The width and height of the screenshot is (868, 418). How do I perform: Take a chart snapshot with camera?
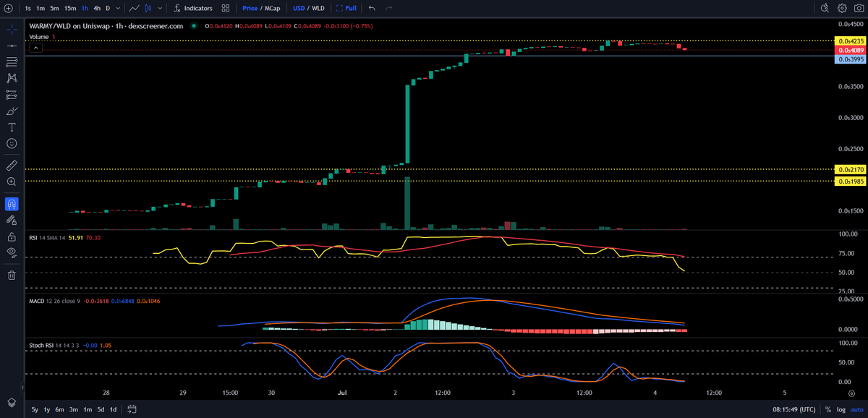859,8
